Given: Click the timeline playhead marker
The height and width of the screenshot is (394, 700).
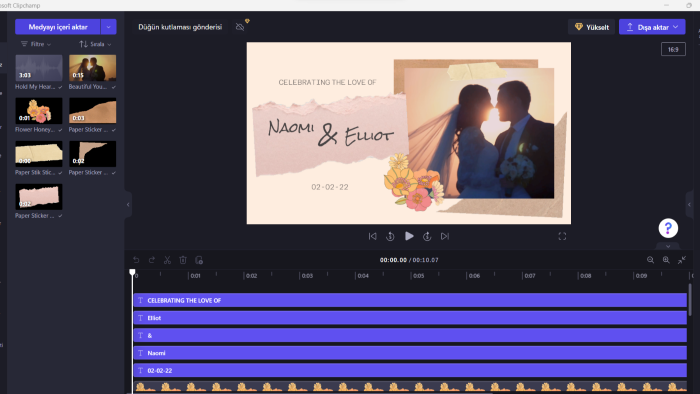Looking at the screenshot, I should point(132,272).
